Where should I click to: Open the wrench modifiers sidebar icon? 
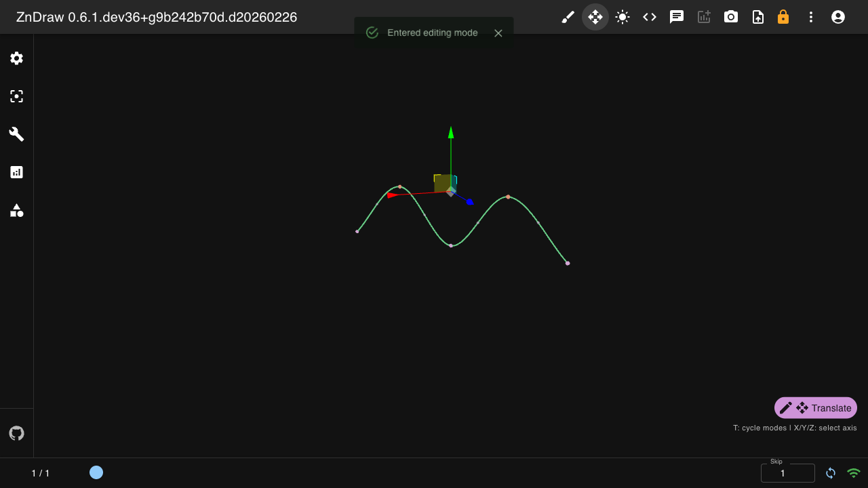pyautogui.click(x=17, y=134)
